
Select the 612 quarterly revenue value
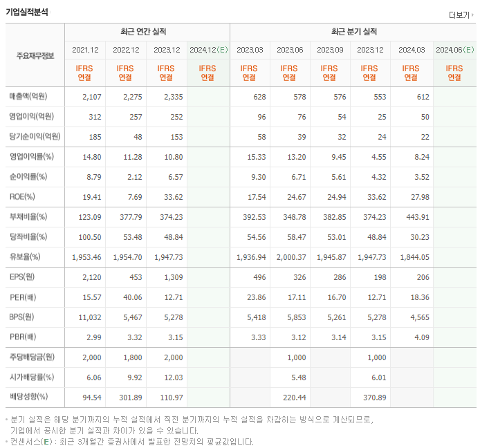point(423,97)
